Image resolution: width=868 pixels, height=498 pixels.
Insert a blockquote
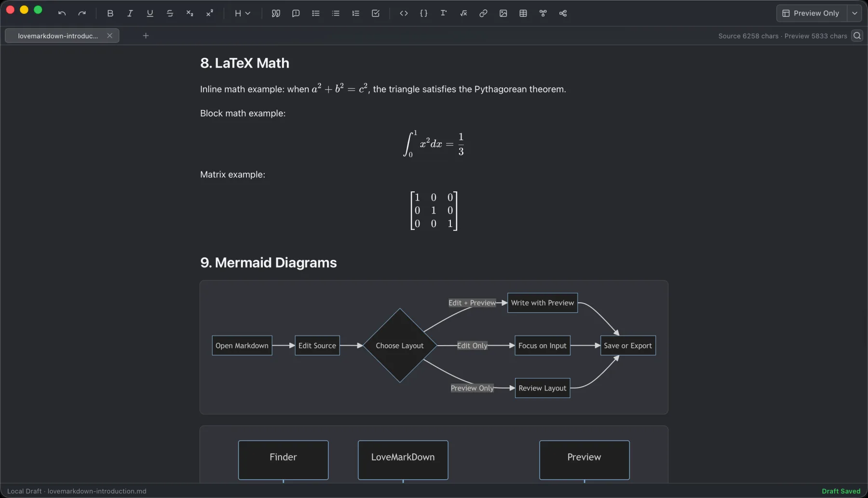[x=276, y=13]
